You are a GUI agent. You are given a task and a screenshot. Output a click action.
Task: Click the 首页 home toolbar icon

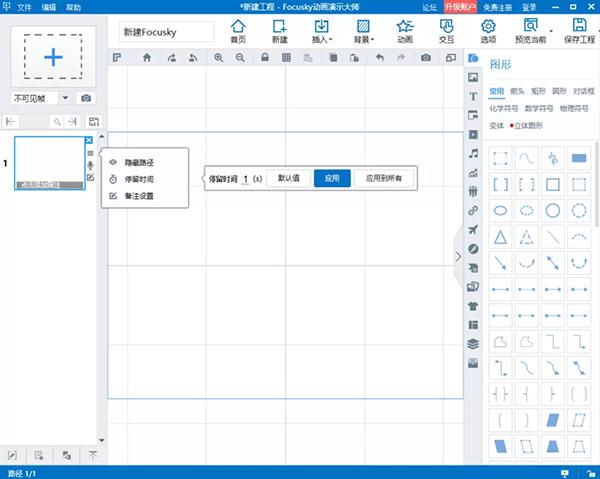click(237, 31)
